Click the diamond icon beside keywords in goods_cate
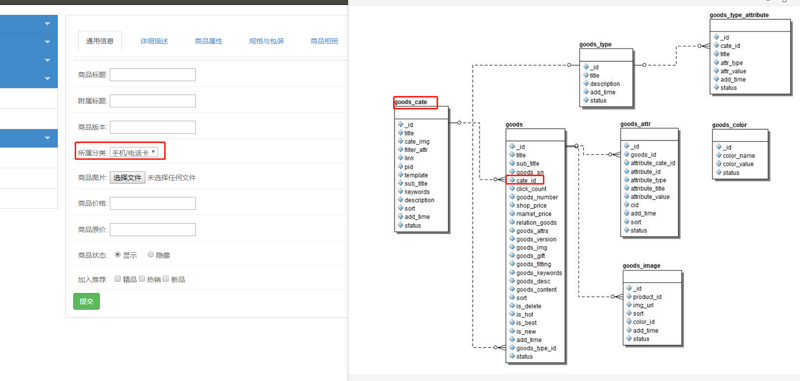 [400, 192]
